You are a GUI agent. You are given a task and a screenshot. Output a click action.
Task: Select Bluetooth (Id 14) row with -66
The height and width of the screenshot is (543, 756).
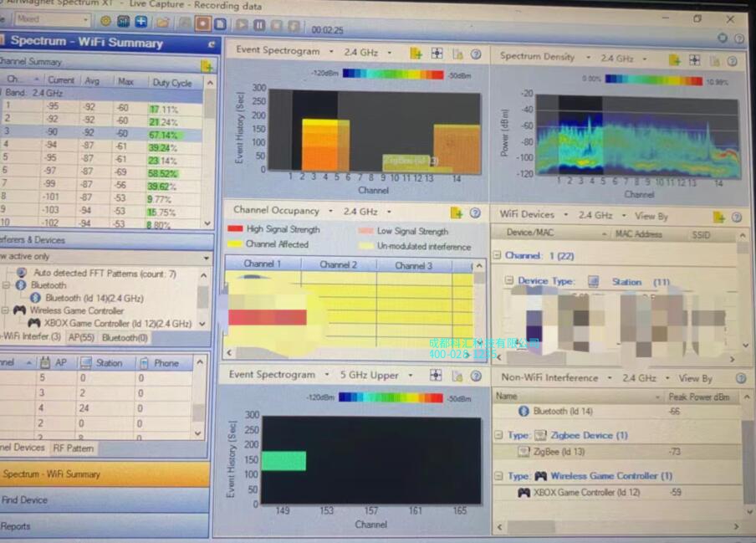[617, 412]
